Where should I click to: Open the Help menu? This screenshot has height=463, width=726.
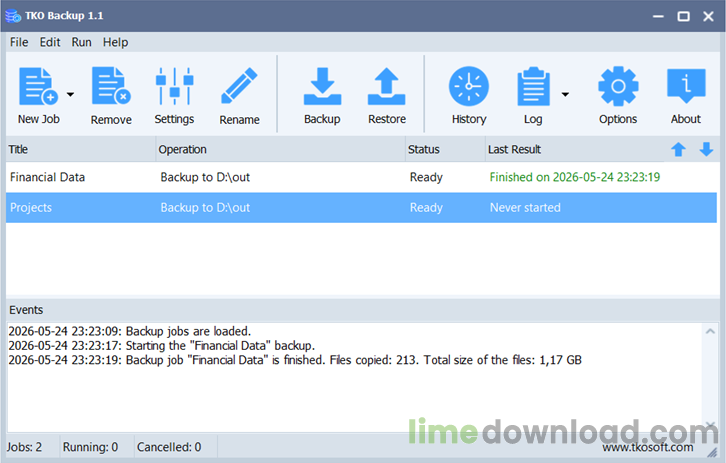[x=115, y=42]
